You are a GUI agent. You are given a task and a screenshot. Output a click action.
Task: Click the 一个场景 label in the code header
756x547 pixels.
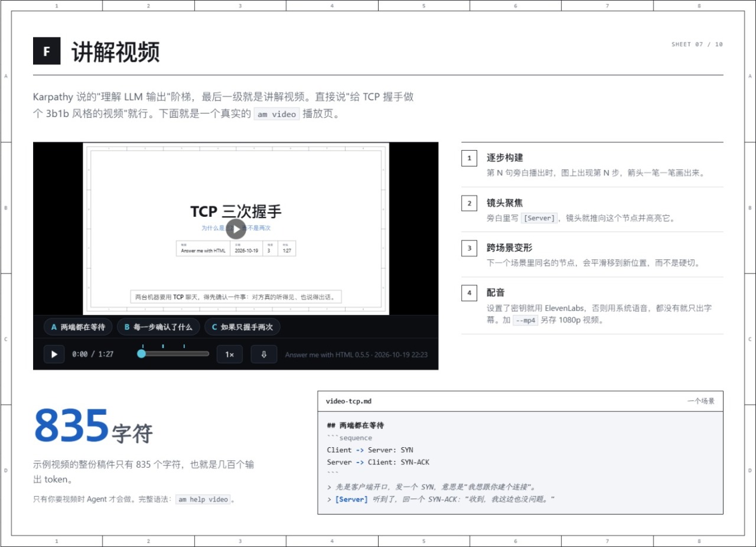[x=700, y=401]
